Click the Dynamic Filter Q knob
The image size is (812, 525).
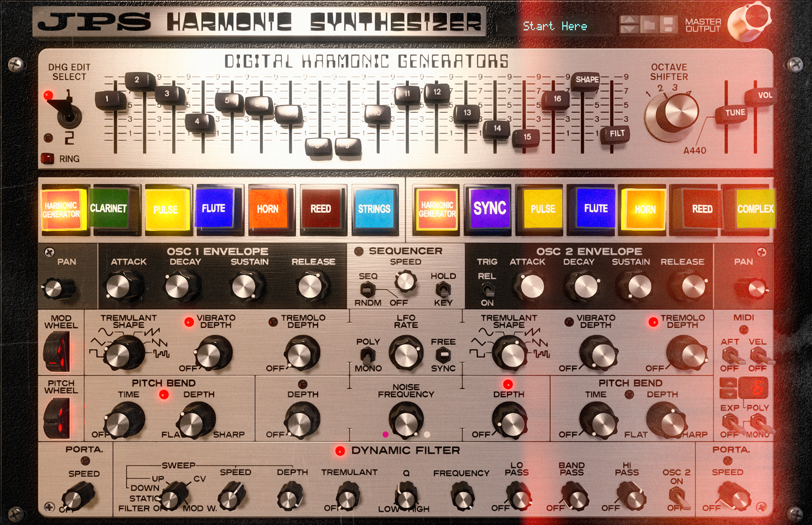[406, 496]
